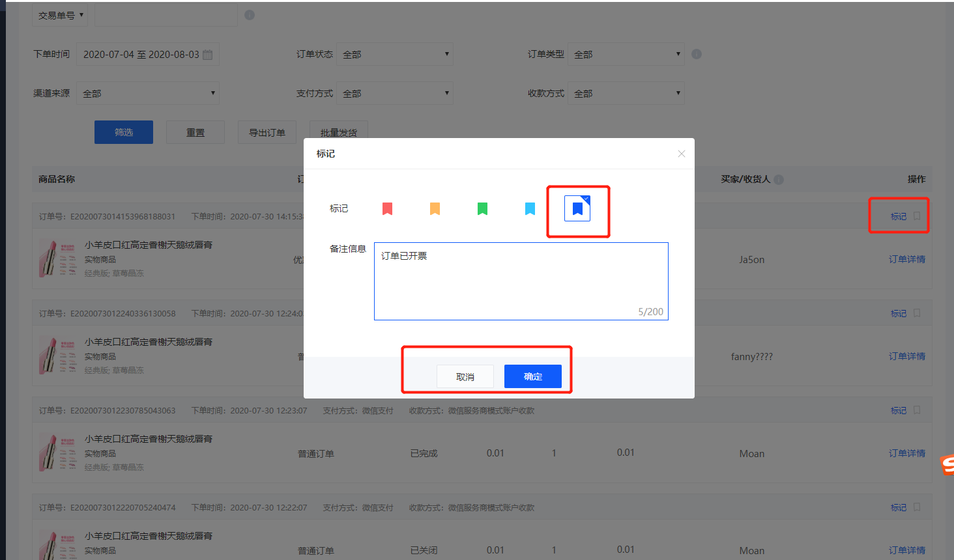Click the 备注信息 text area
This screenshot has height=560, width=954.
click(x=521, y=281)
